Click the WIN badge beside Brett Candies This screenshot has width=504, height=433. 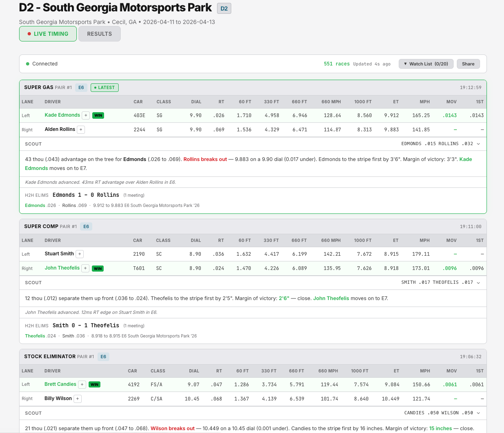pos(94,384)
